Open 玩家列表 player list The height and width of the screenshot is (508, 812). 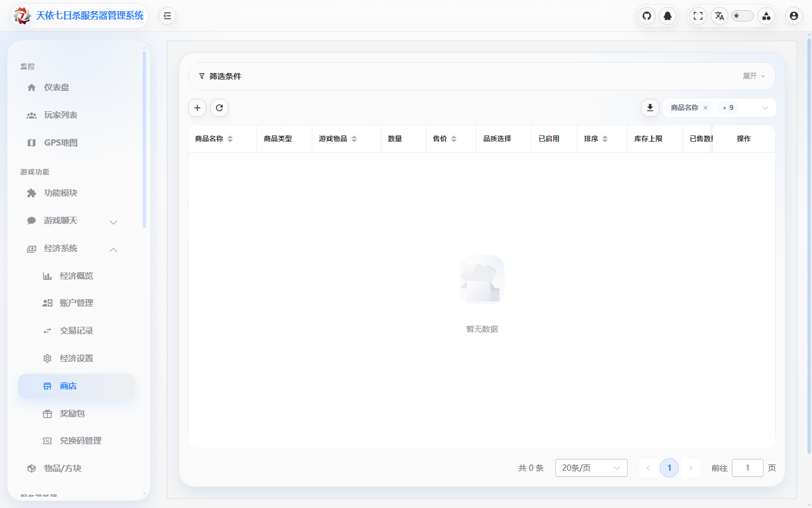[x=77, y=115]
